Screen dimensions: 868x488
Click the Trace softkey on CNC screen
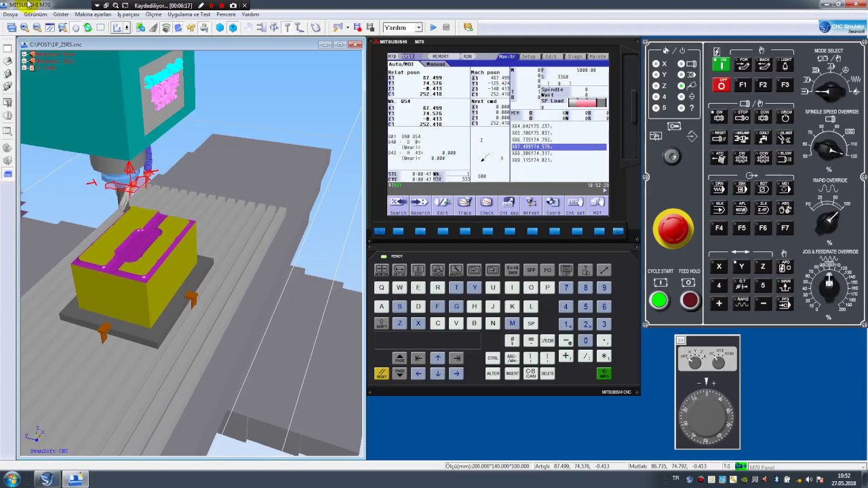click(x=464, y=205)
